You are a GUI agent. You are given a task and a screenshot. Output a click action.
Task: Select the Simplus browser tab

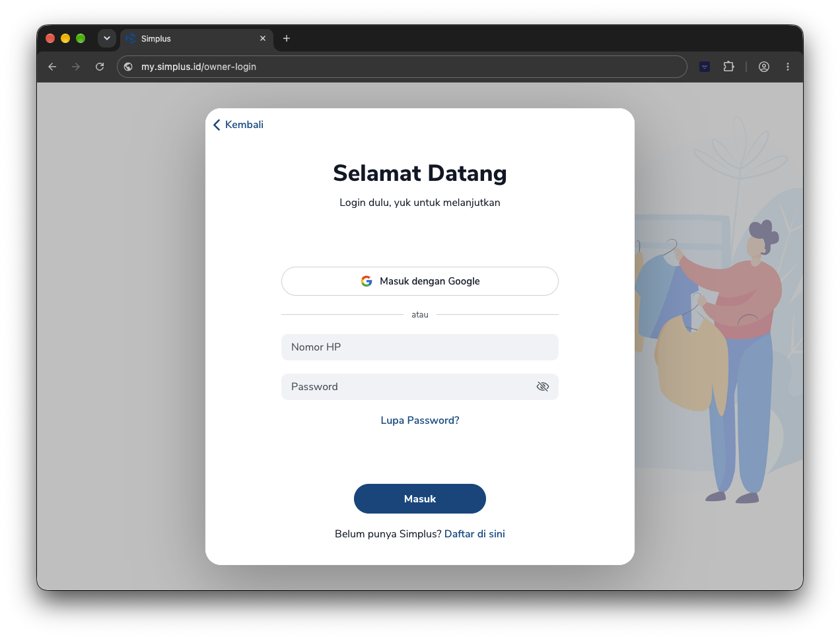(196, 39)
